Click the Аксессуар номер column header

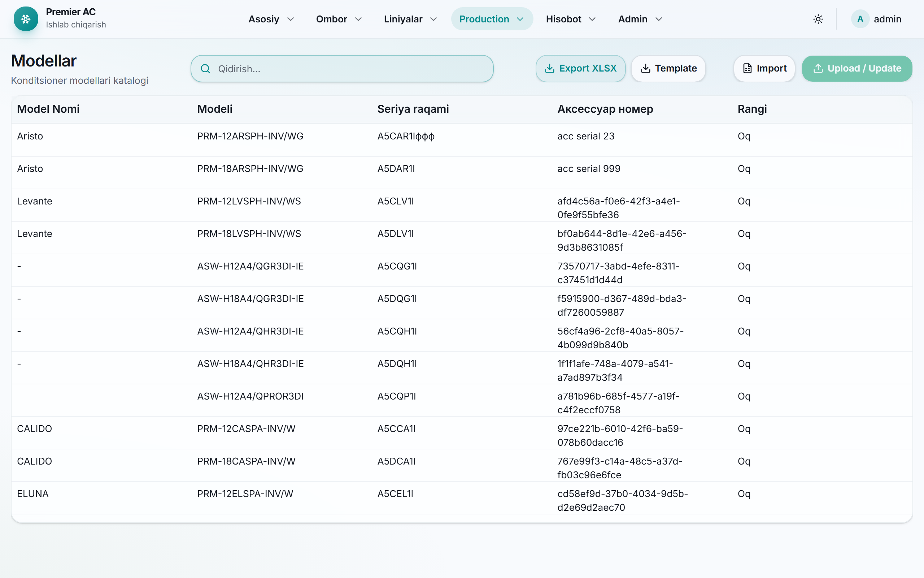(605, 109)
